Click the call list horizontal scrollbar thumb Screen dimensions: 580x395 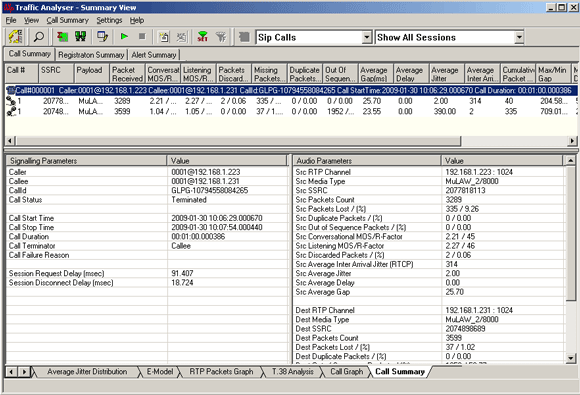tap(238, 141)
